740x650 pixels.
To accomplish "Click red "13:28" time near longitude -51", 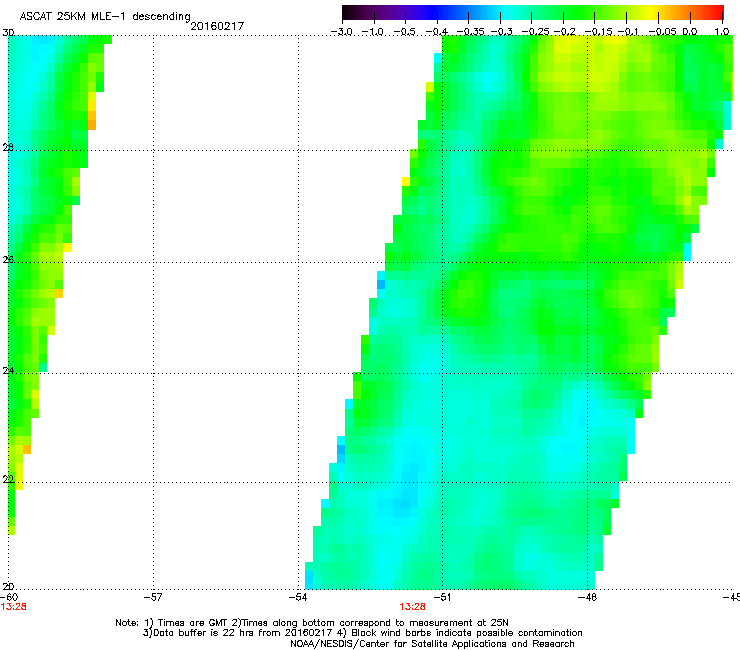I will 412,607.
